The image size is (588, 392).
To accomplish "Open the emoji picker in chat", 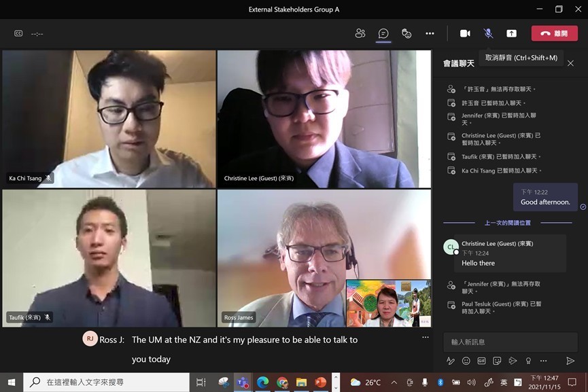I will (x=466, y=361).
